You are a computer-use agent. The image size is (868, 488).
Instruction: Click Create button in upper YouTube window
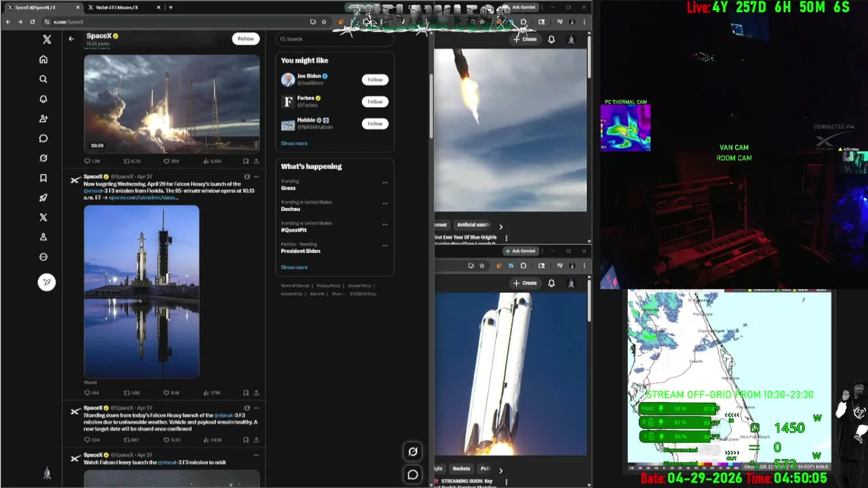525,39
